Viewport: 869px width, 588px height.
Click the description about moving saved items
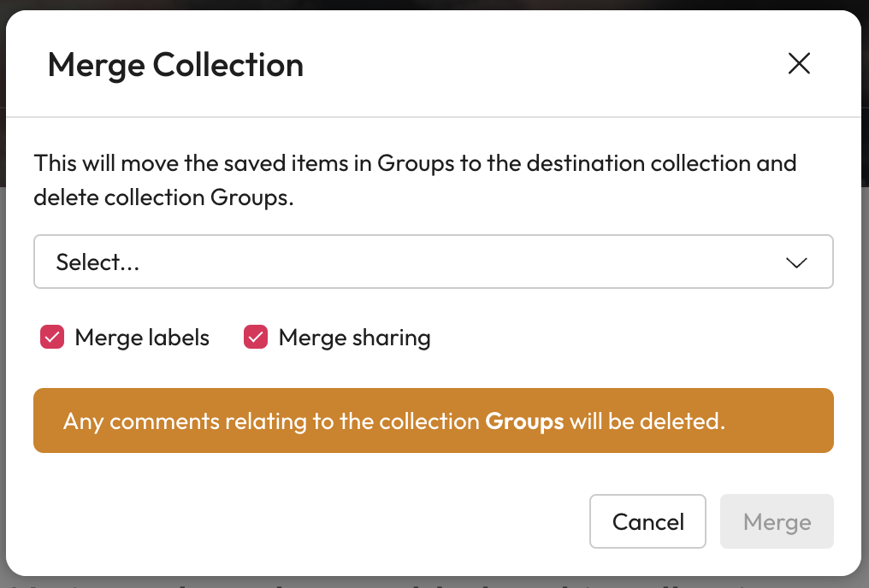[x=415, y=162]
